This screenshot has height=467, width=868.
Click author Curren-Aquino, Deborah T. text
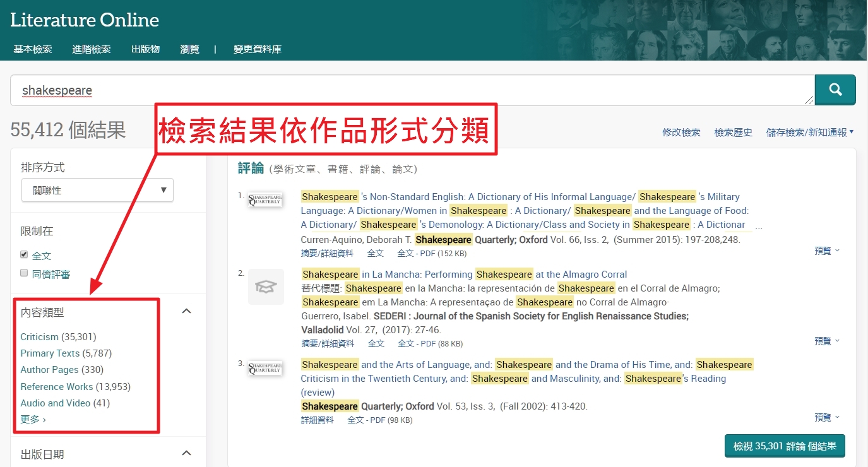click(x=355, y=239)
